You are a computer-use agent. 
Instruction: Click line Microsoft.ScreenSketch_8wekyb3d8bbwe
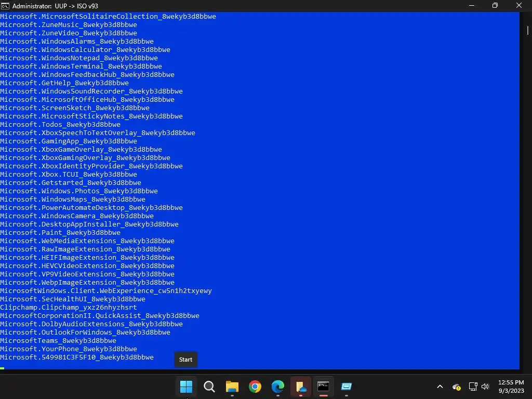click(75, 108)
